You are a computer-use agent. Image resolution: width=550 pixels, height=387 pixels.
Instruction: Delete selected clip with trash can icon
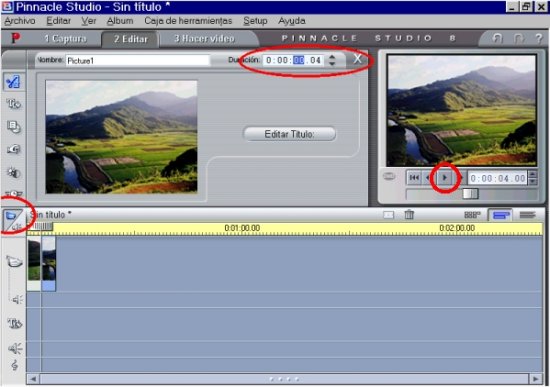click(x=409, y=214)
